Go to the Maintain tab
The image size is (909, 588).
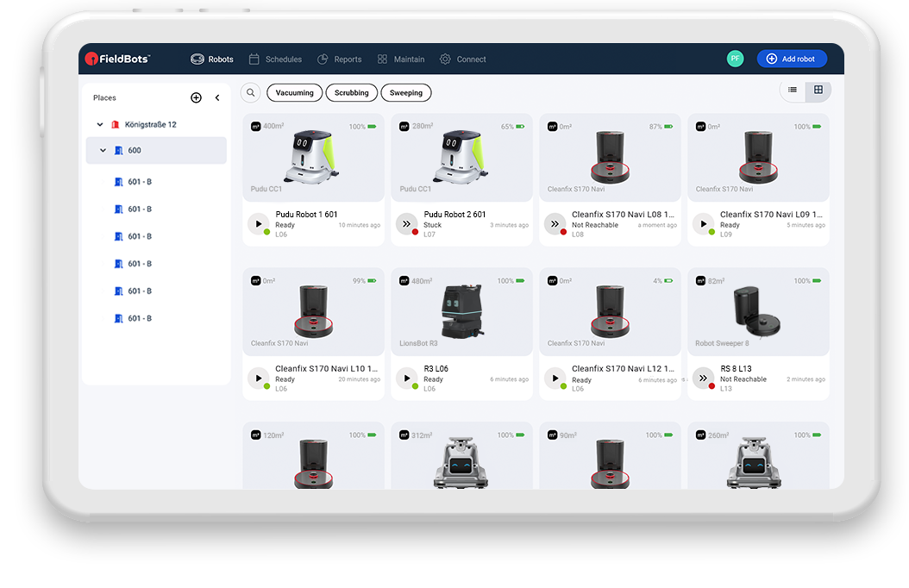[401, 59]
